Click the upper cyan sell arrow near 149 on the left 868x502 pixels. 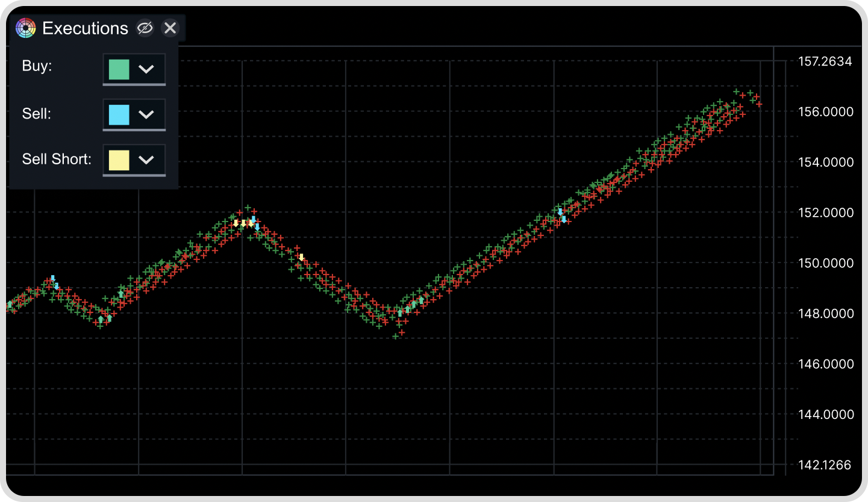click(x=53, y=279)
